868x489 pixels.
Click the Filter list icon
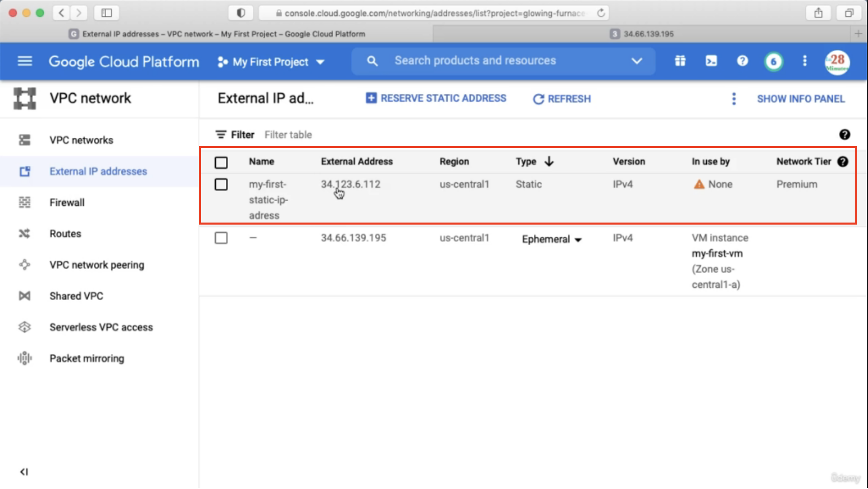click(221, 135)
